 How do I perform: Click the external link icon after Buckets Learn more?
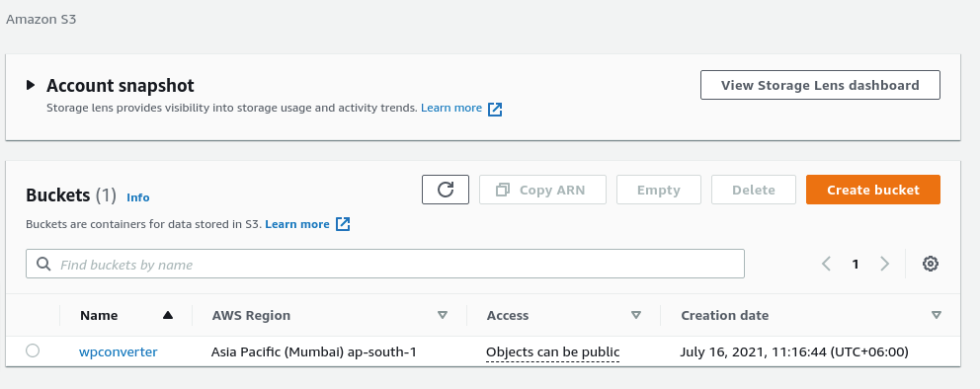pyautogui.click(x=343, y=223)
